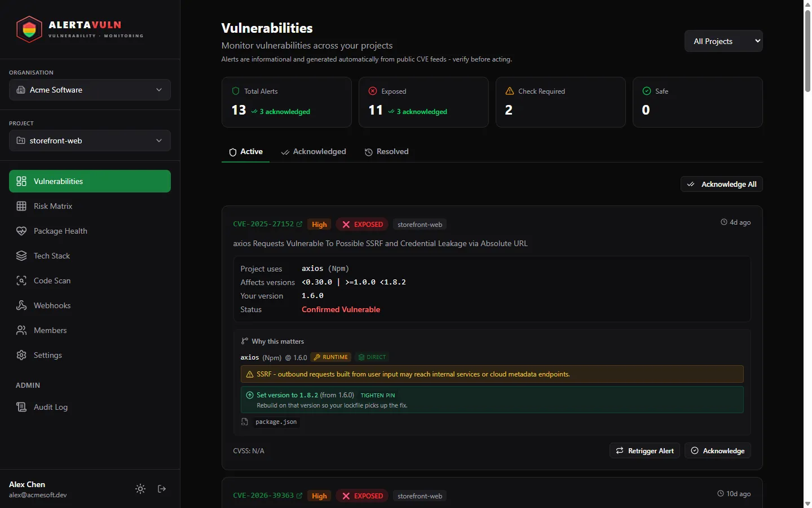Open the All Projects filter dropdown

[723, 41]
